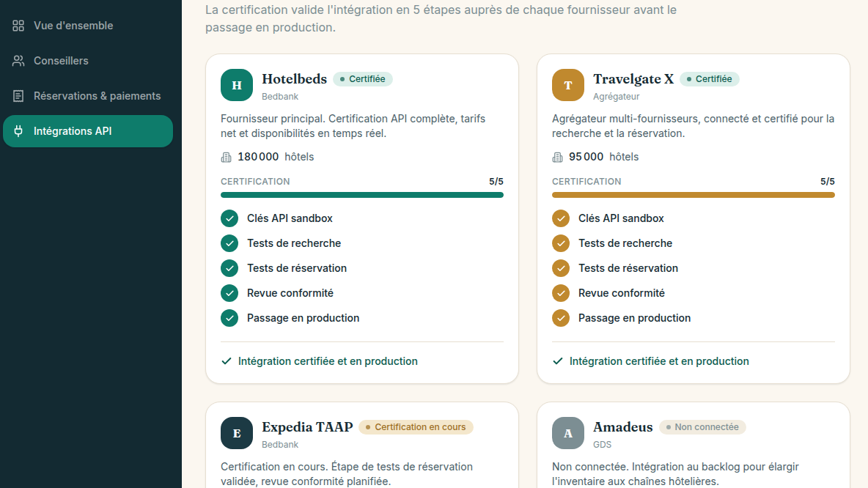This screenshot has height=488, width=868.
Task: Click Agrégateur label under Travelgate X
Action: click(616, 96)
